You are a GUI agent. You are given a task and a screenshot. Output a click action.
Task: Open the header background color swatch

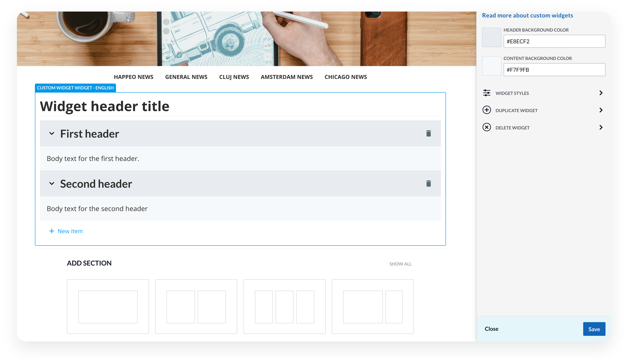[491, 38]
